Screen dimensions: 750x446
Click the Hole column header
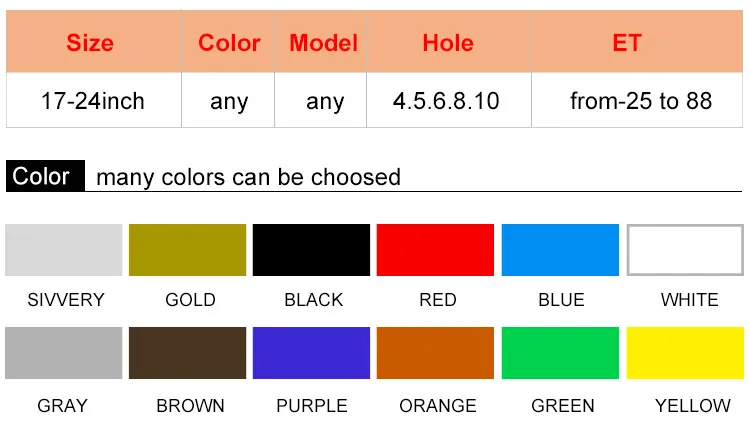point(449,42)
